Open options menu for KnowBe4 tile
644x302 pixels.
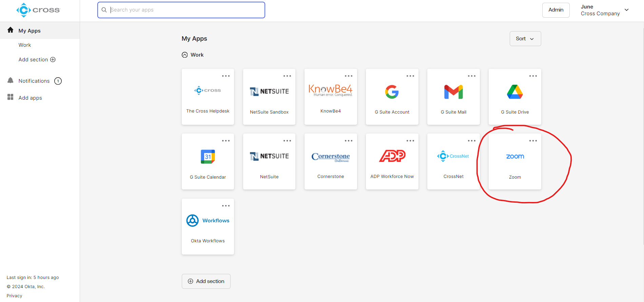click(349, 76)
